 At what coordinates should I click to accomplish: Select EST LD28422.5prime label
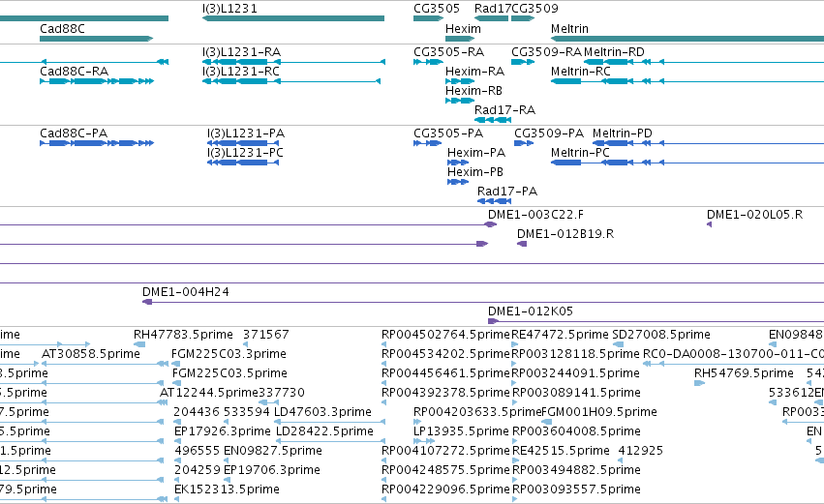[324, 432]
